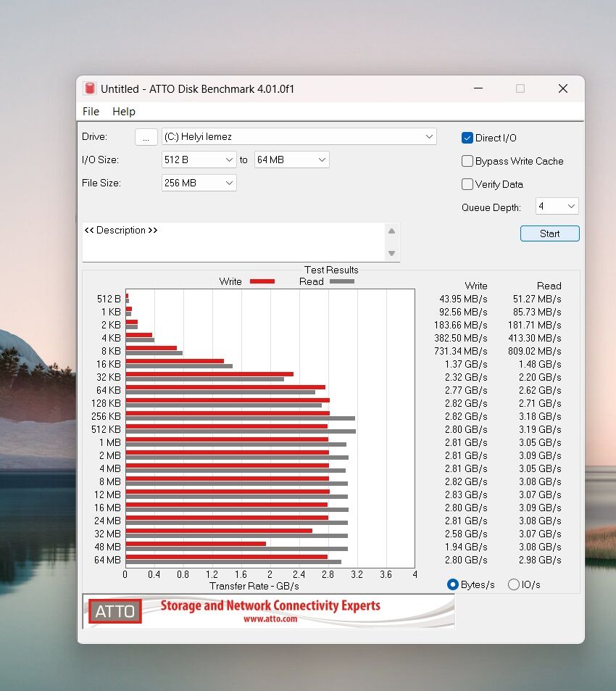Click the browse drive "..." button

(x=146, y=137)
